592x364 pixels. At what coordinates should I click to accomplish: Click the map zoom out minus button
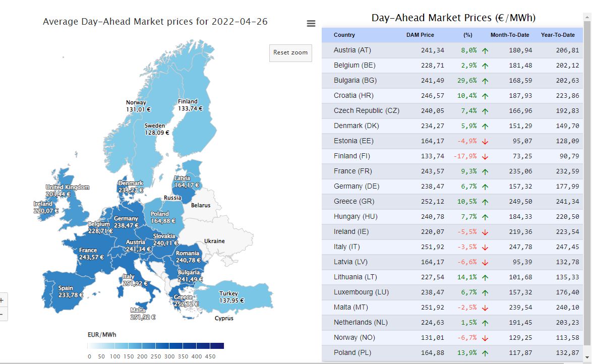[x=2, y=314]
